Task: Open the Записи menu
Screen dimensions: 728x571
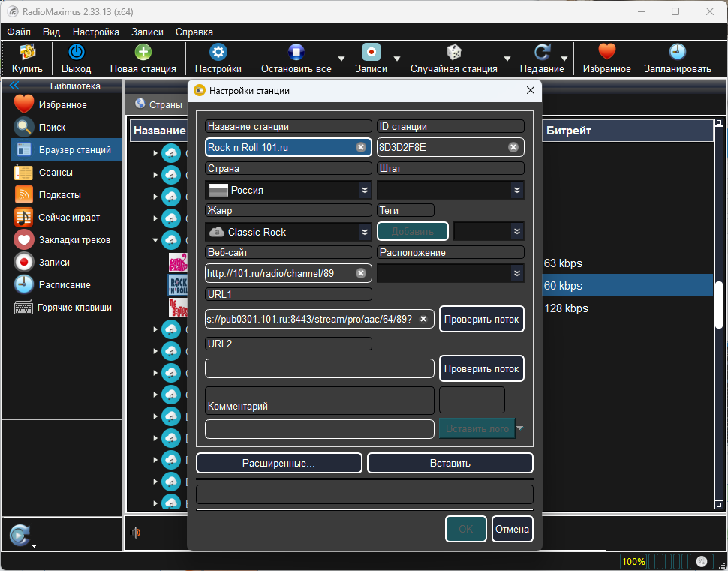Action: tap(147, 32)
